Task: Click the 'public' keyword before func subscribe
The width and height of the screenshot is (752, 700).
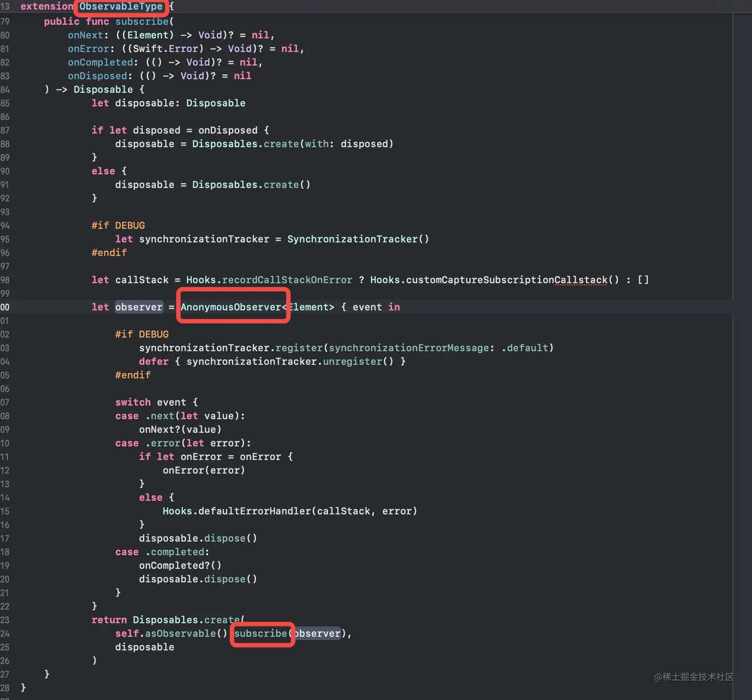Action: coord(62,21)
